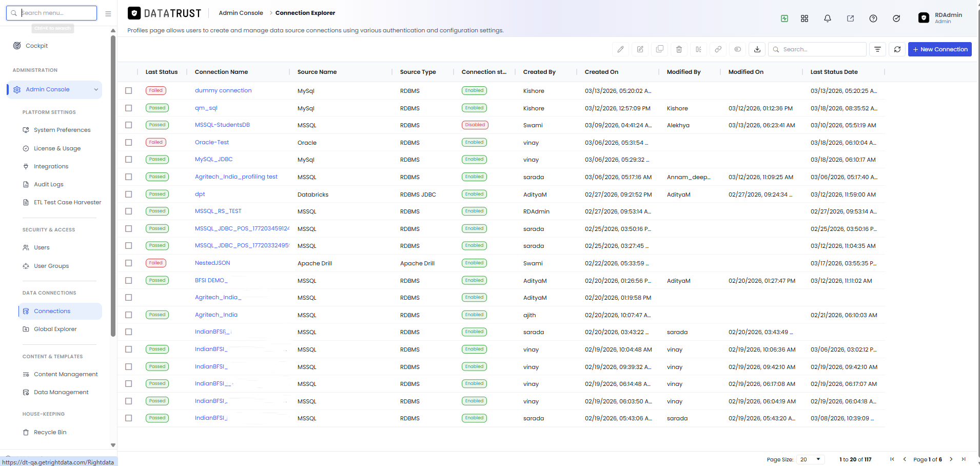Screen dimensions: 980x466
Task: Open Audit Logs menu item
Action: pos(49,184)
